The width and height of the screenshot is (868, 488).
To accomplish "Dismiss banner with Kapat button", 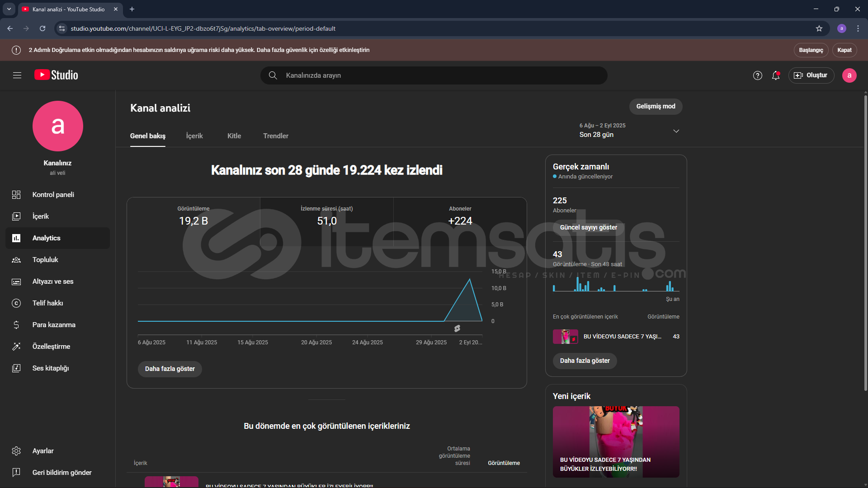I will (844, 50).
